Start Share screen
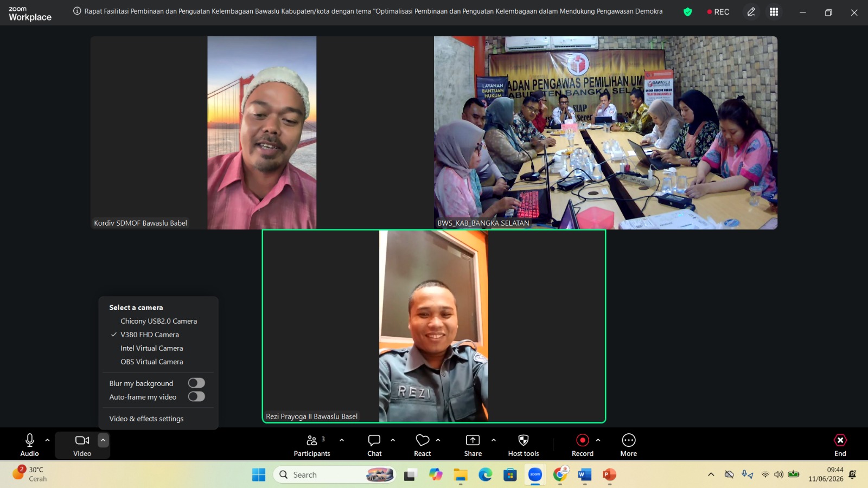This screenshot has height=488, width=868. click(x=473, y=445)
